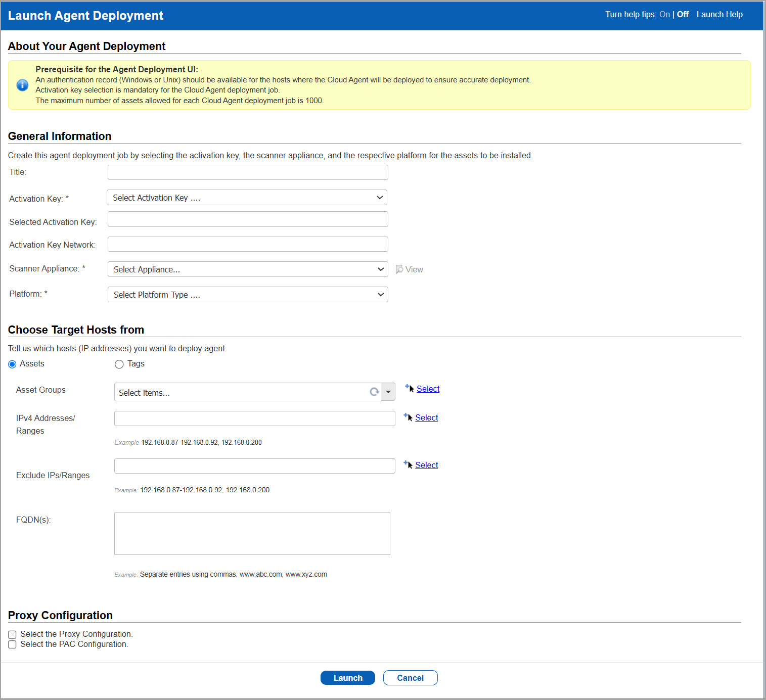Image resolution: width=766 pixels, height=700 pixels.
Task: Click the Select link for Exclude IPs/Ranges
Action: tap(427, 464)
